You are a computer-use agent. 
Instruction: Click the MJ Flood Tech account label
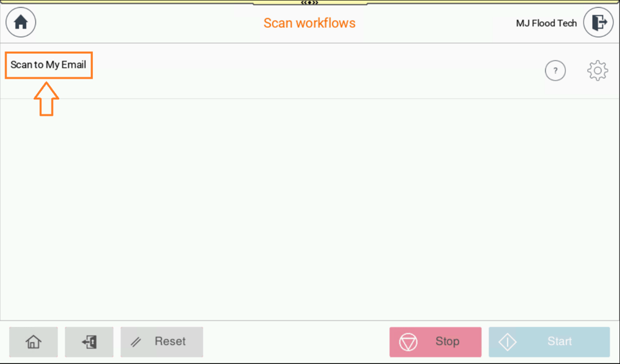(546, 23)
